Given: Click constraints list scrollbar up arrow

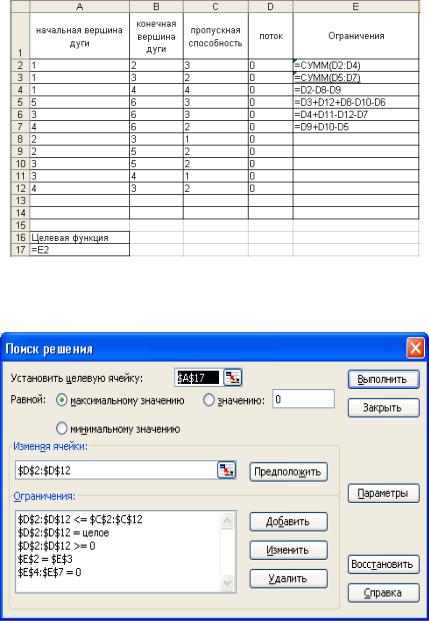Looking at the screenshot, I should point(227,520).
